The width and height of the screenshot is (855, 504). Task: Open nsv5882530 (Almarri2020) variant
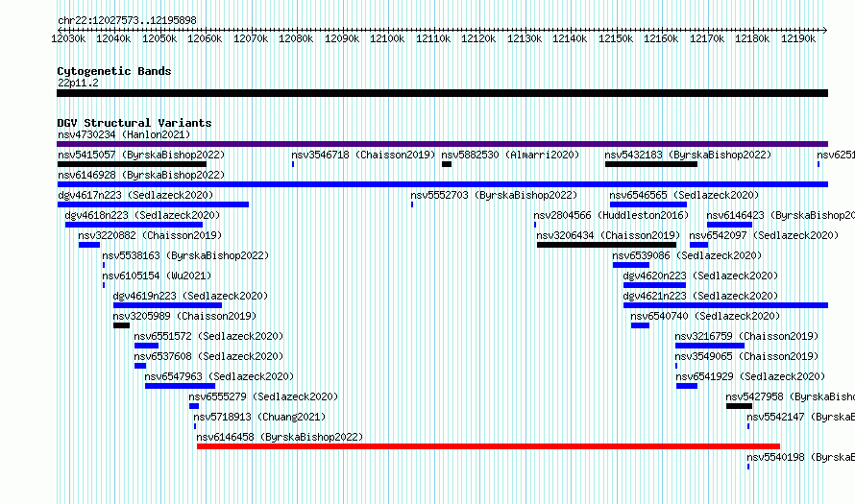coord(510,155)
